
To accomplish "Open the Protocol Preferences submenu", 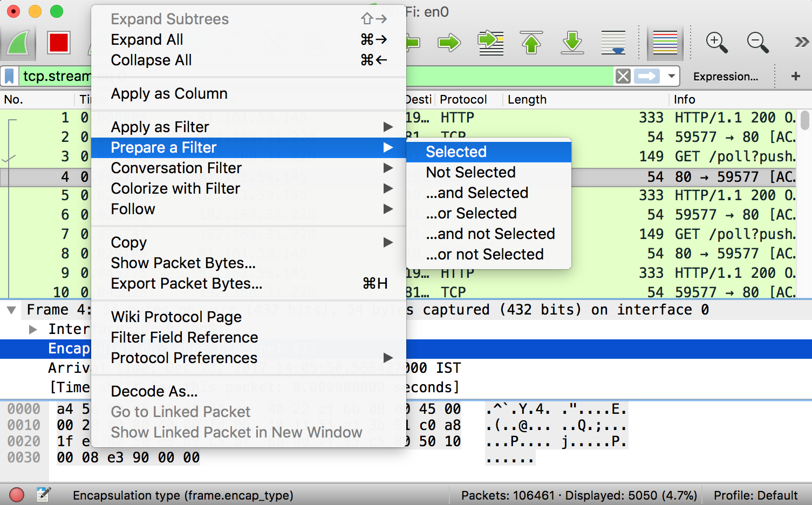I will click(249, 358).
